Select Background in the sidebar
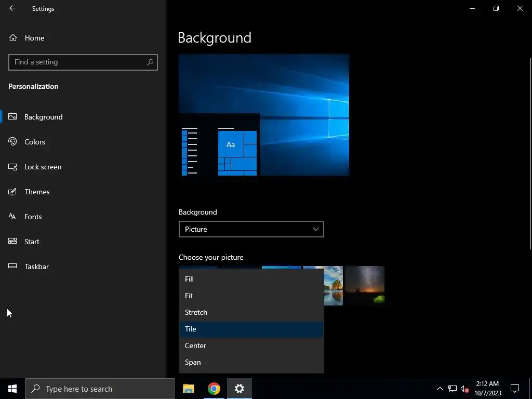 [44, 117]
